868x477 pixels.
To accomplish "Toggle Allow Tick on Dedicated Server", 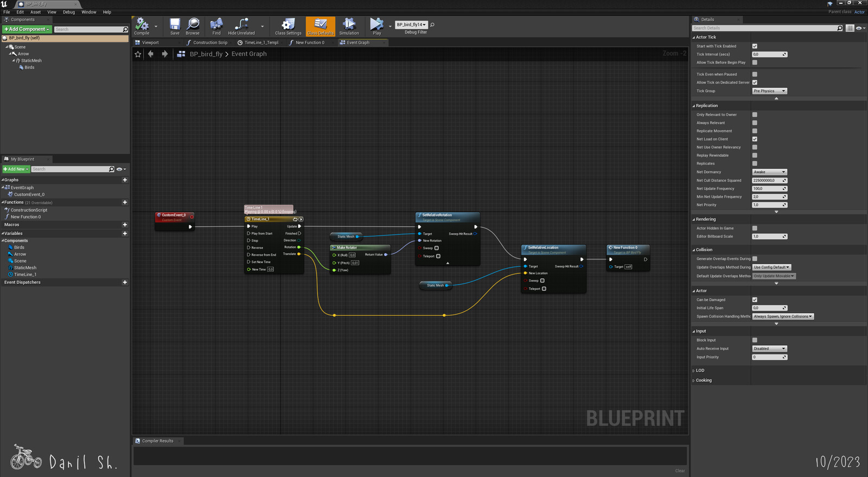I will tap(755, 82).
